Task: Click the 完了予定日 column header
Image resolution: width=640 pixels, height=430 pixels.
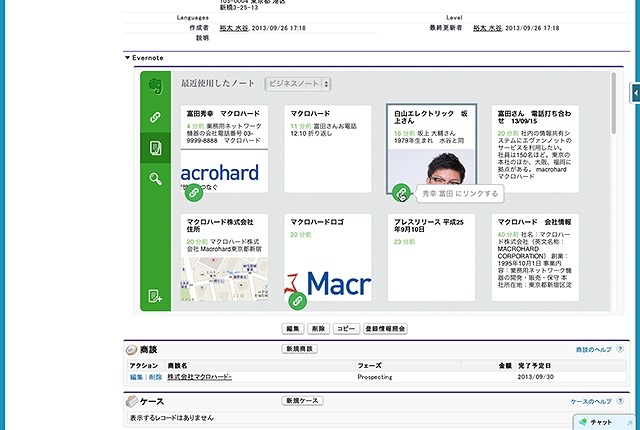Action: (534, 366)
